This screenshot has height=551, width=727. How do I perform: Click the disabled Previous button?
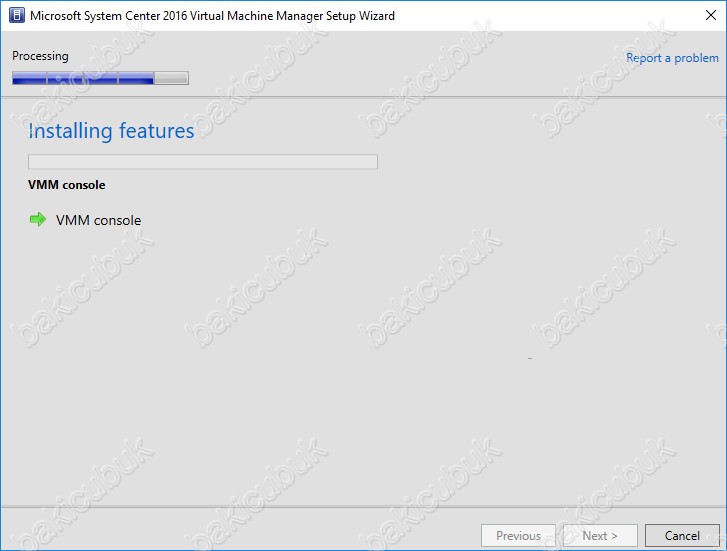click(518, 536)
